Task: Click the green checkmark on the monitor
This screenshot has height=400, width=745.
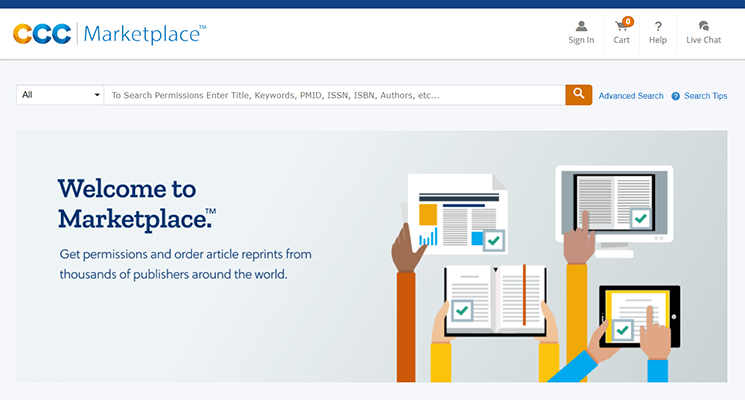Action: tap(640, 218)
